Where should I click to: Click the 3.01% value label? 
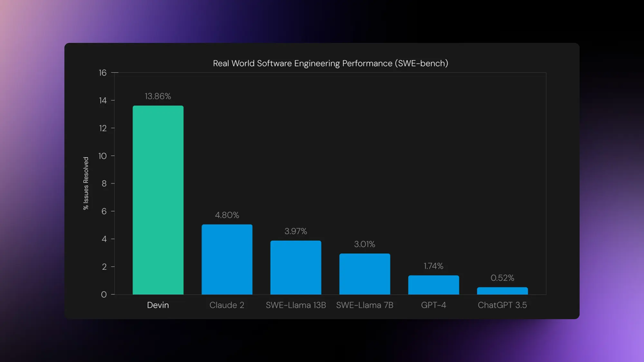pyautogui.click(x=365, y=244)
